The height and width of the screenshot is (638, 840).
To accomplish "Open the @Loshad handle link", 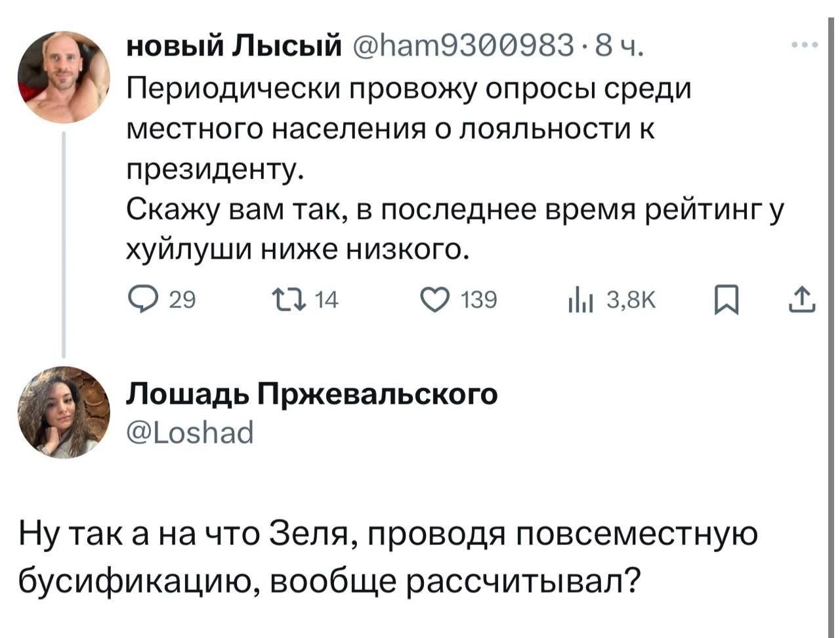I will (189, 432).
